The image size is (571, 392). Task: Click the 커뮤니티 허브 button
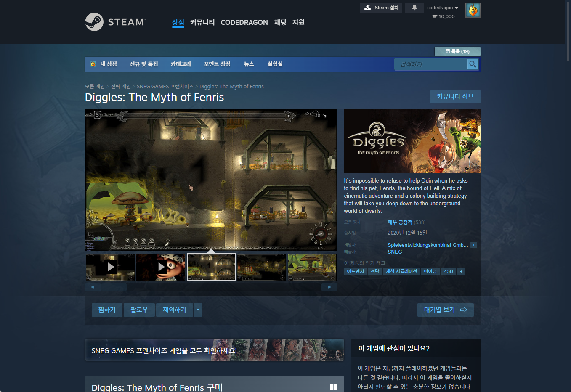(x=455, y=97)
